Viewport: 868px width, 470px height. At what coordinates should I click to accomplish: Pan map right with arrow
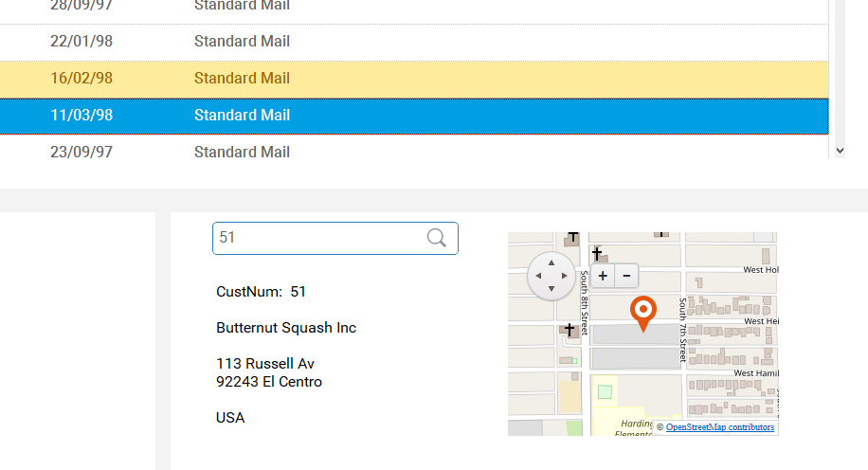tap(564, 276)
